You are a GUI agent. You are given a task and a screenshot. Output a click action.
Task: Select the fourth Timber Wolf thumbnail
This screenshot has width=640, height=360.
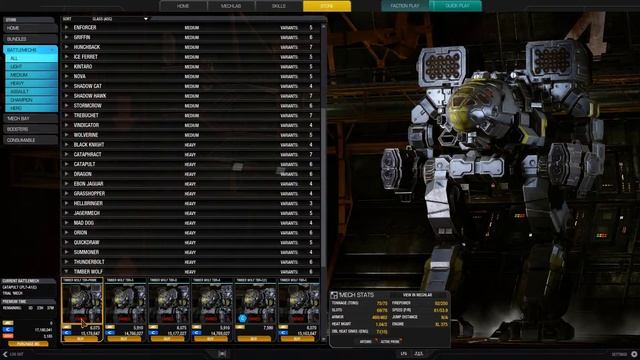212,303
